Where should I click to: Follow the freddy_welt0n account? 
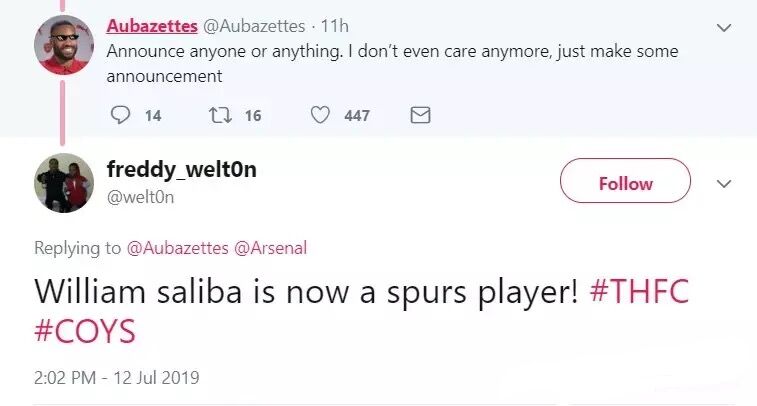pyautogui.click(x=625, y=184)
